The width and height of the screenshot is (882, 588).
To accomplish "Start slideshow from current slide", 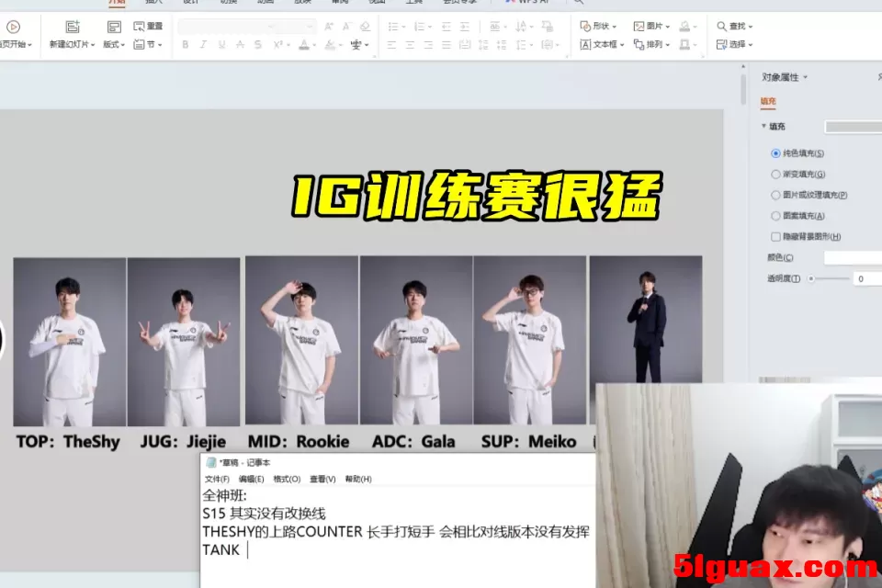I will coord(14,27).
